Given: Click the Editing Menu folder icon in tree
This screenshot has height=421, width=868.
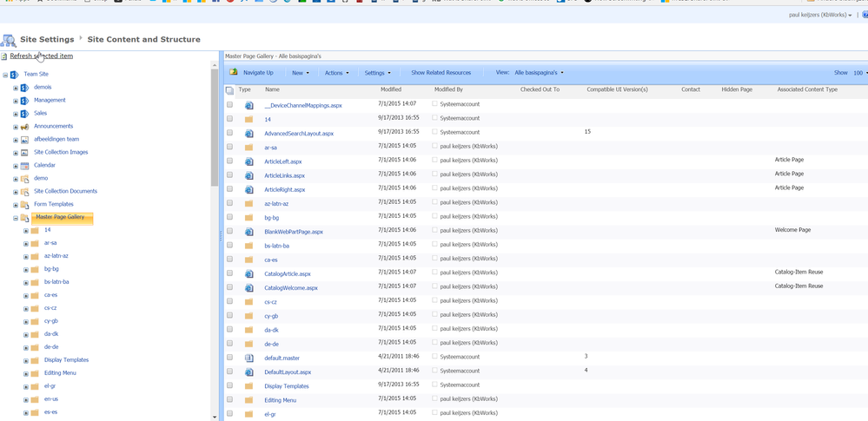Looking at the screenshot, I should pyautogui.click(x=35, y=373).
